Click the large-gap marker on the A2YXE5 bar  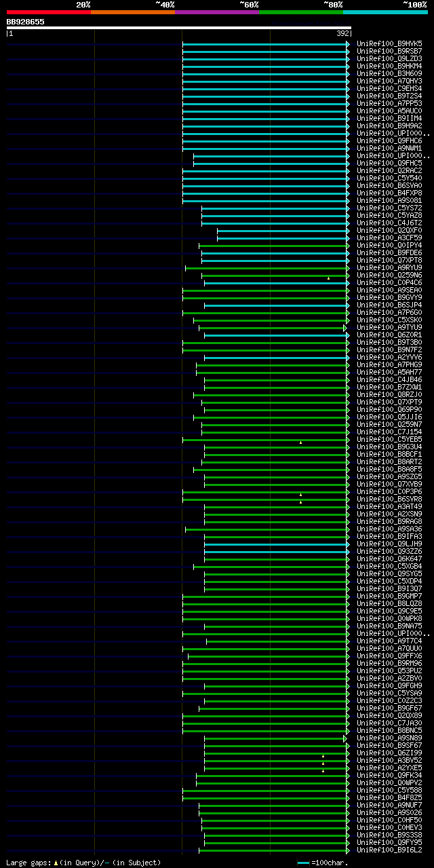coord(323,771)
